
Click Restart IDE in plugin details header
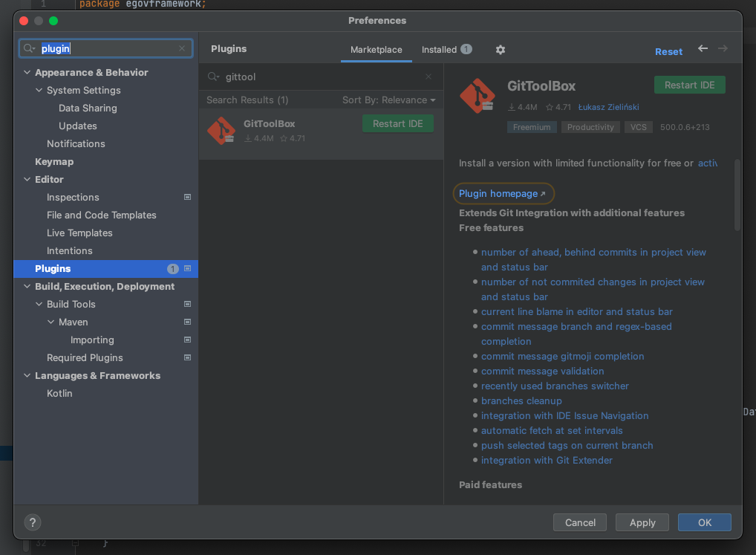pos(689,85)
